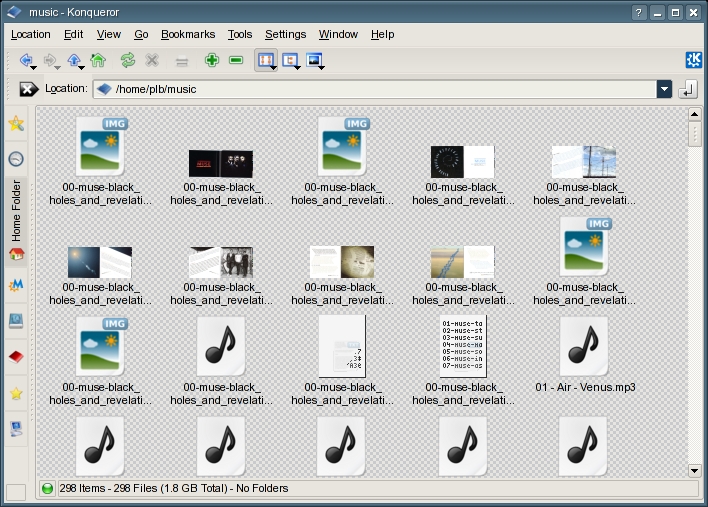Click the vertical scrollbar handle

tap(694, 134)
